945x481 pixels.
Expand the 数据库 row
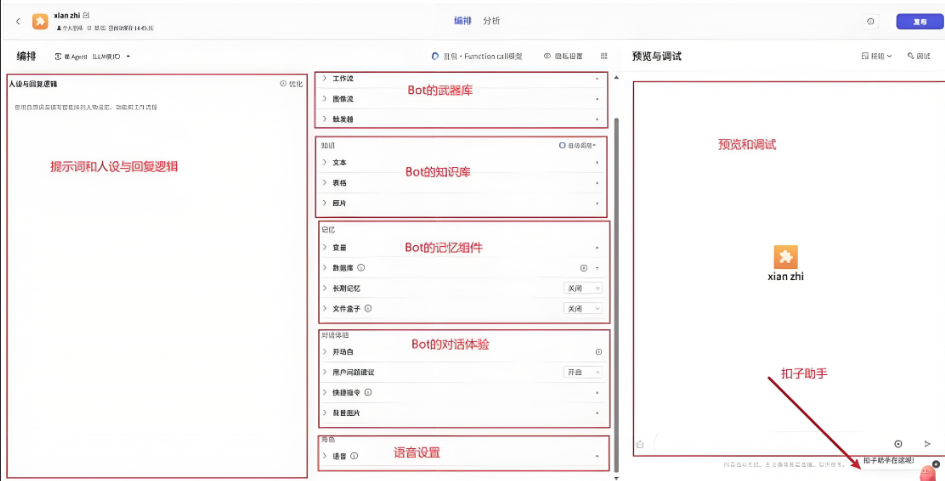pos(324,268)
